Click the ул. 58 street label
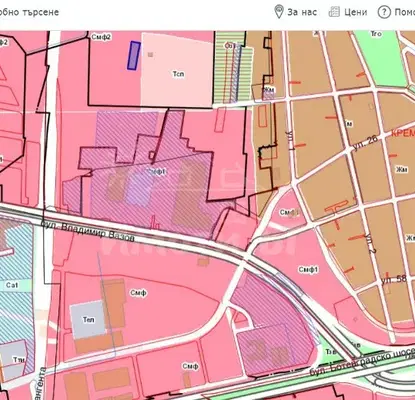Screen dimensions: 415x400 (394, 279)
